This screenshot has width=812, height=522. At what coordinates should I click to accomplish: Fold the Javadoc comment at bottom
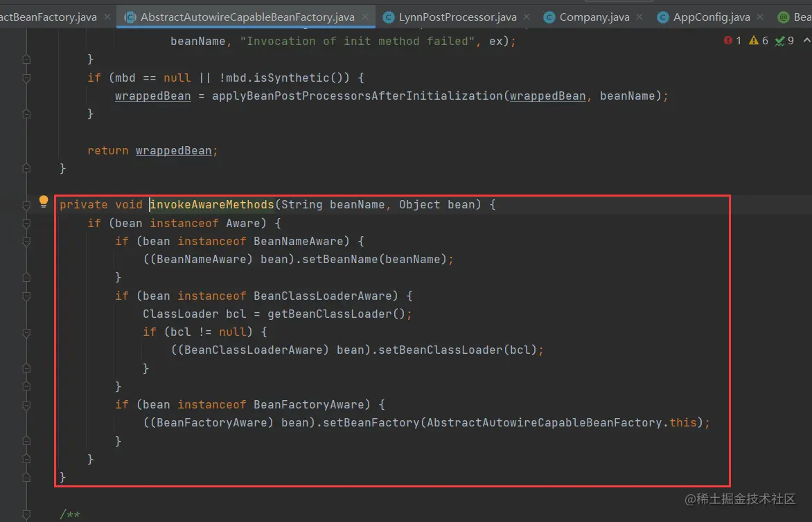point(26,514)
